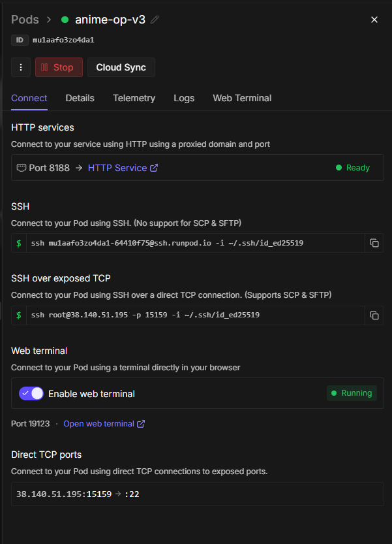Disable the web terminal toggle
This screenshot has width=392, height=544.
click(x=31, y=393)
